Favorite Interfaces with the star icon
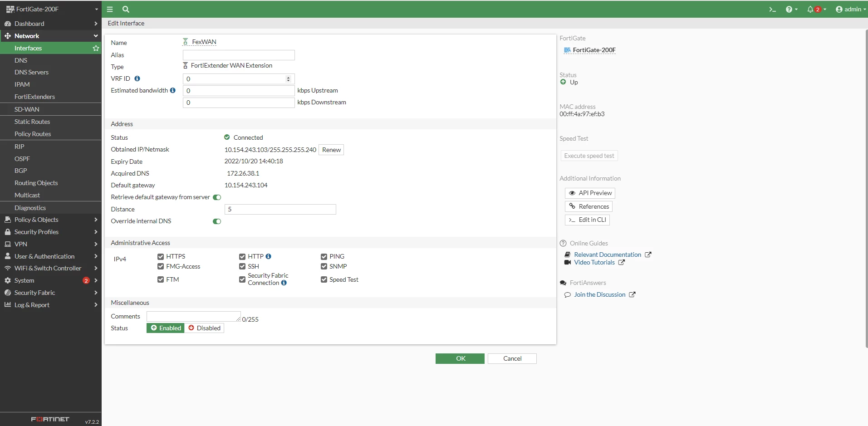Viewport: 868px width, 426px height. point(96,48)
